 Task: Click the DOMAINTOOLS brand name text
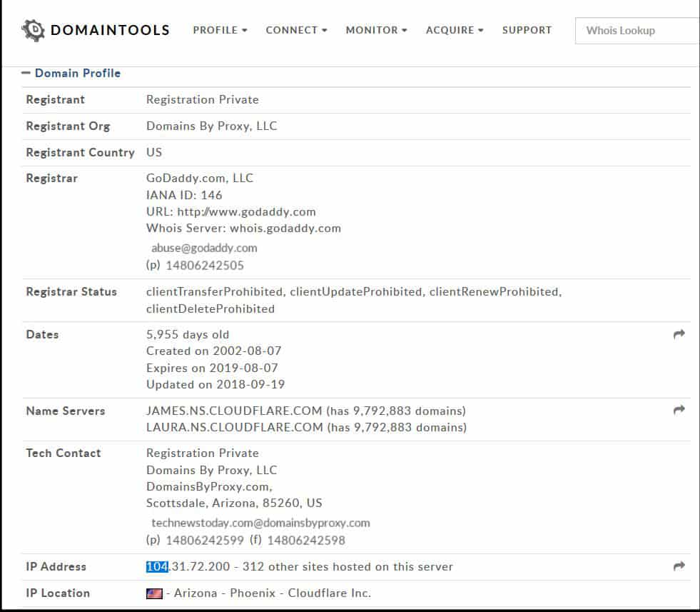point(110,30)
